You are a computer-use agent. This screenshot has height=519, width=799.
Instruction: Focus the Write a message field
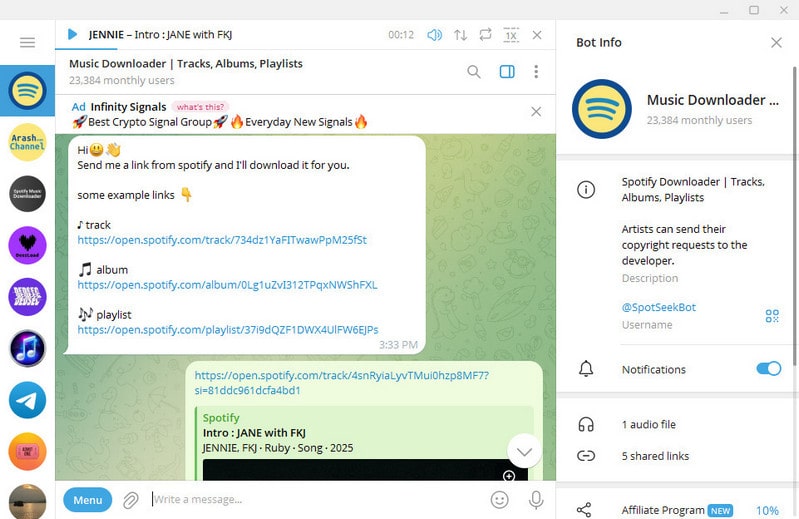click(x=316, y=500)
